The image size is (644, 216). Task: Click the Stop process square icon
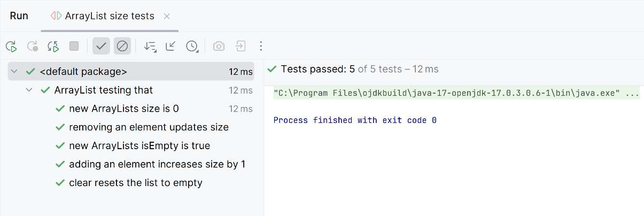click(74, 46)
